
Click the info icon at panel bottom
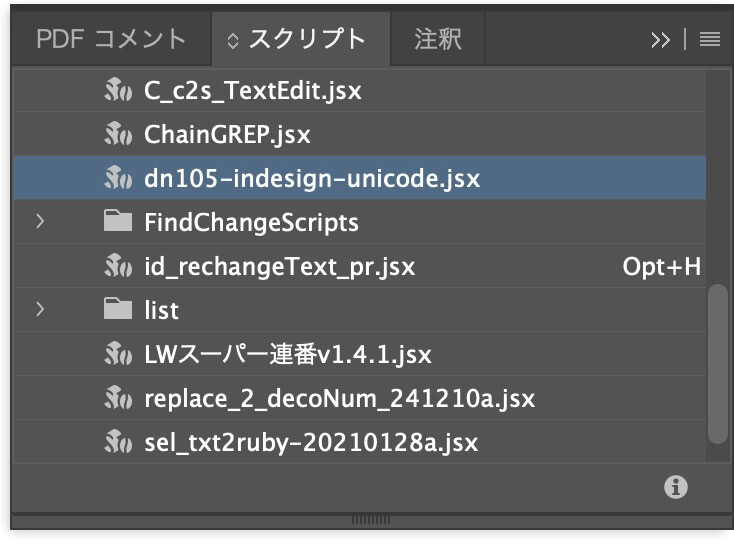[x=677, y=487]
